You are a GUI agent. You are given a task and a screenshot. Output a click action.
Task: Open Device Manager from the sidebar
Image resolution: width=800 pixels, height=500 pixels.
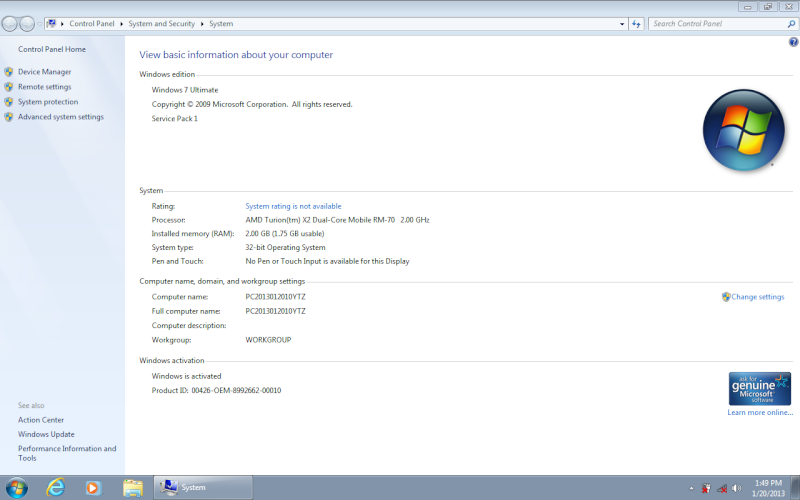(44, 72)
